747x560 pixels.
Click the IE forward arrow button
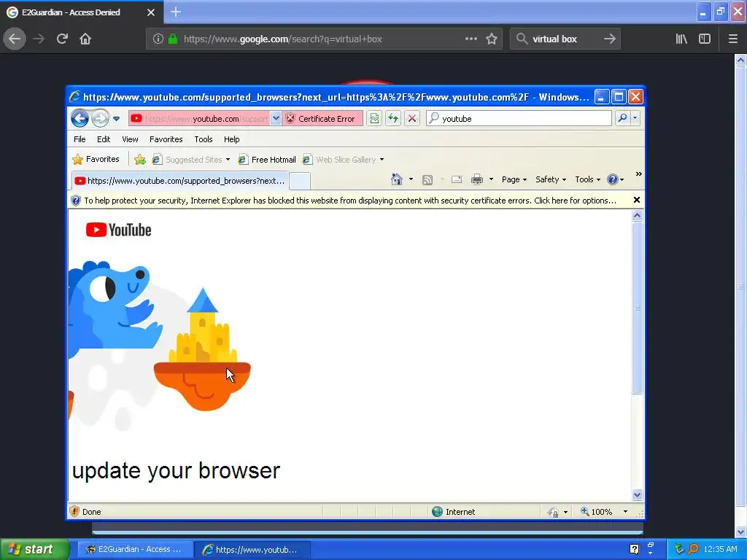point(99,118)
